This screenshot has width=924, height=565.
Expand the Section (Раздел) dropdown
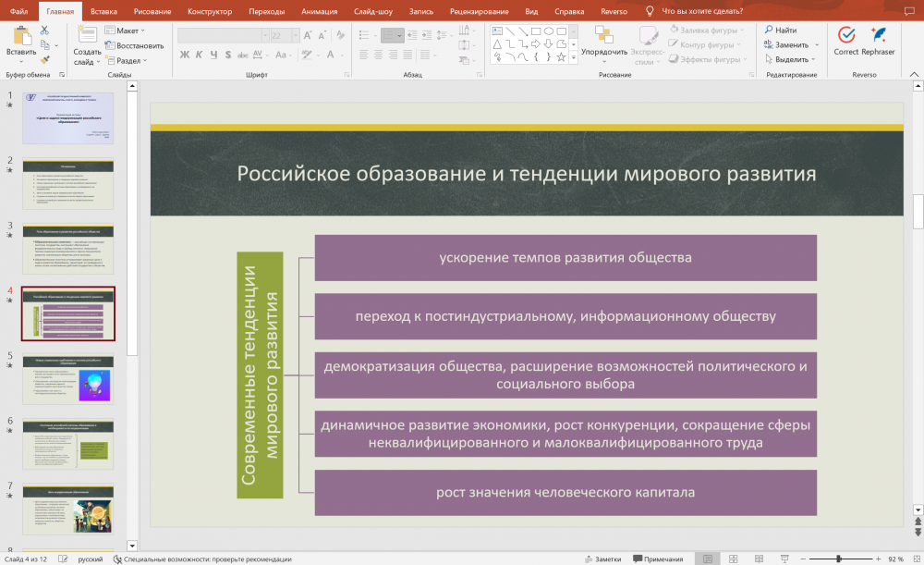click(129, 60)
